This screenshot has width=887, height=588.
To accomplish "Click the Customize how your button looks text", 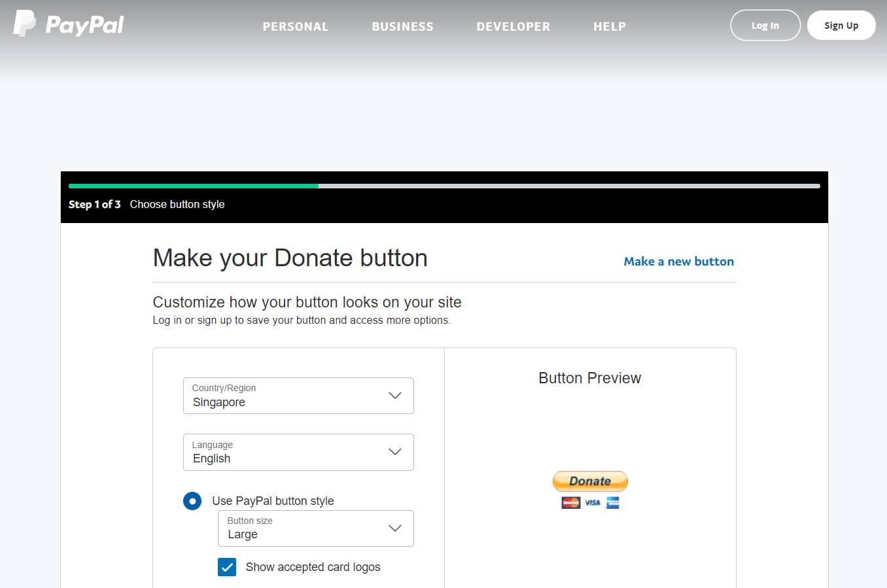I will click(x=307, y=302).
